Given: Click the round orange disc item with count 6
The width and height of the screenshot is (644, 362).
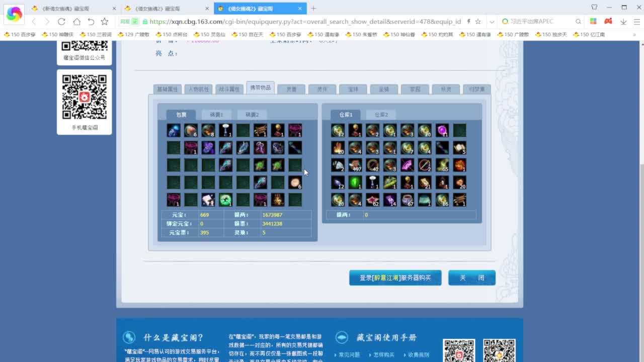Looking at the screenshot, I should 295,183.
